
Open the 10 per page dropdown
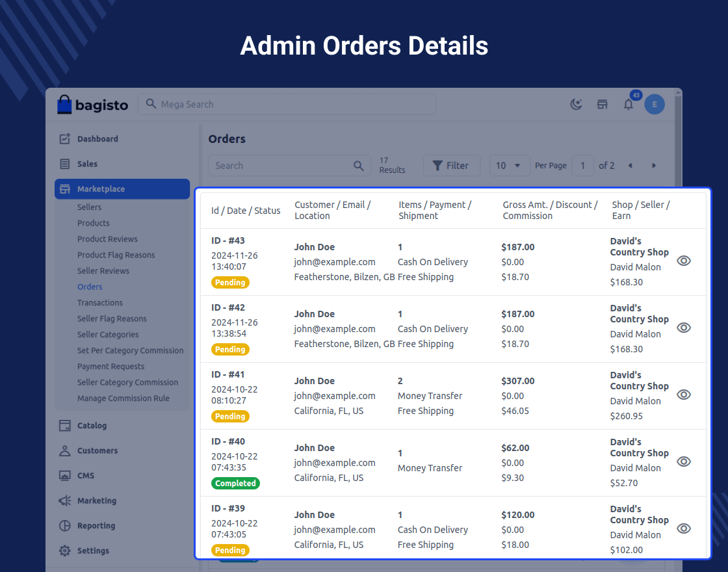point(510,166)
